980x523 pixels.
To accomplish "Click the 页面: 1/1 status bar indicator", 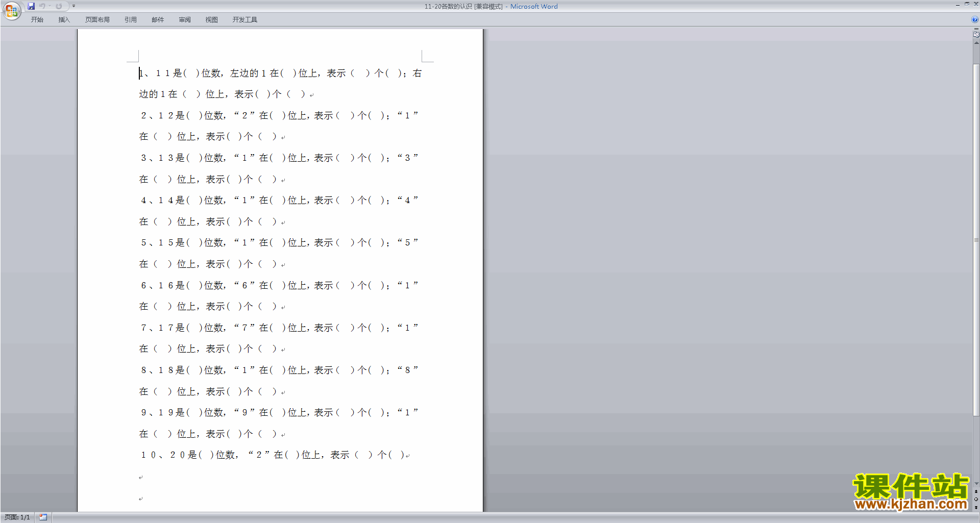I will [x=17, y=517].
